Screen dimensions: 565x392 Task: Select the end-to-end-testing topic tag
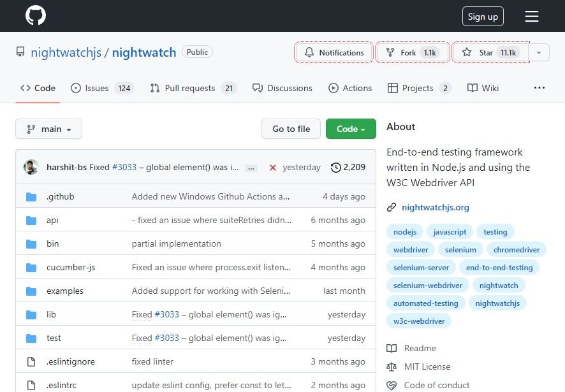(499, 268)
